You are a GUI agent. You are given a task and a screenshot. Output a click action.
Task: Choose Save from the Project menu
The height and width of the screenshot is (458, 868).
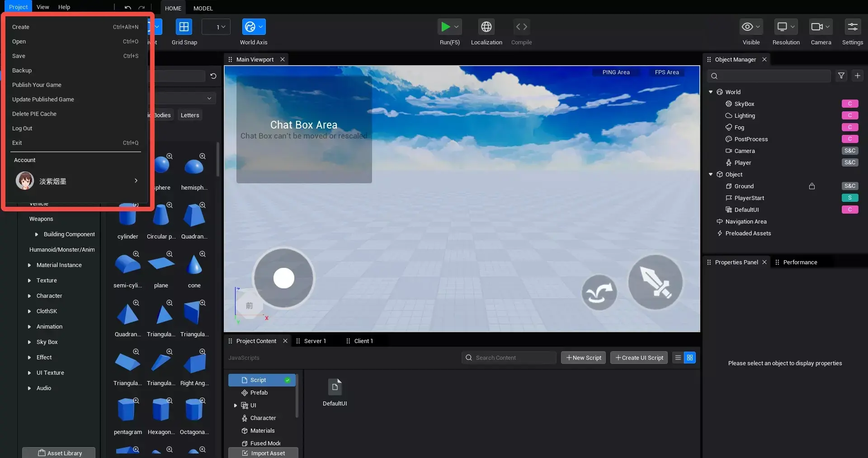coord(75,56)
